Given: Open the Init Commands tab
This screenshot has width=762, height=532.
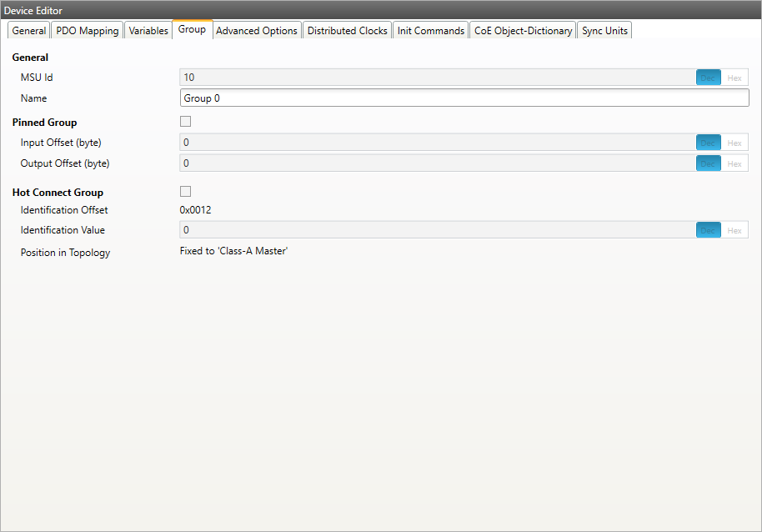Looking at the screenshot, I should pos(430,31).
